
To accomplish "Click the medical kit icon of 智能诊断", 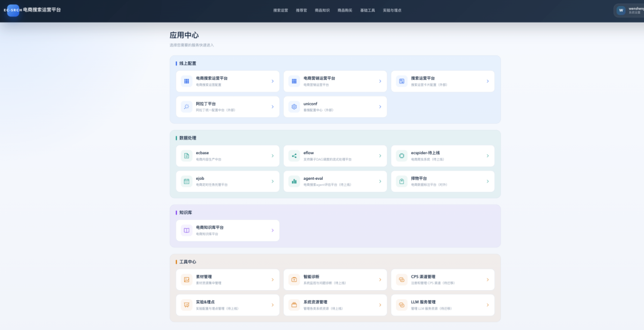I will coord(294,279).
